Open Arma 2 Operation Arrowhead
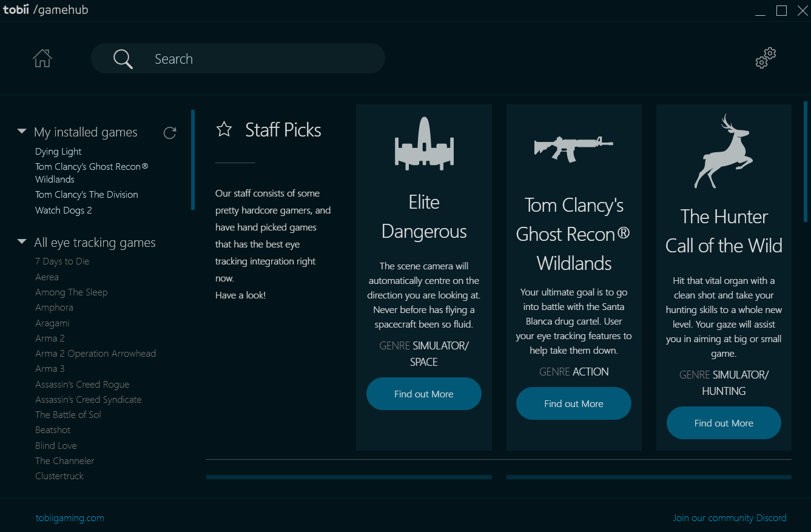Screen dimensions: 811x532 pyautogui.click(x=96, y=354)
